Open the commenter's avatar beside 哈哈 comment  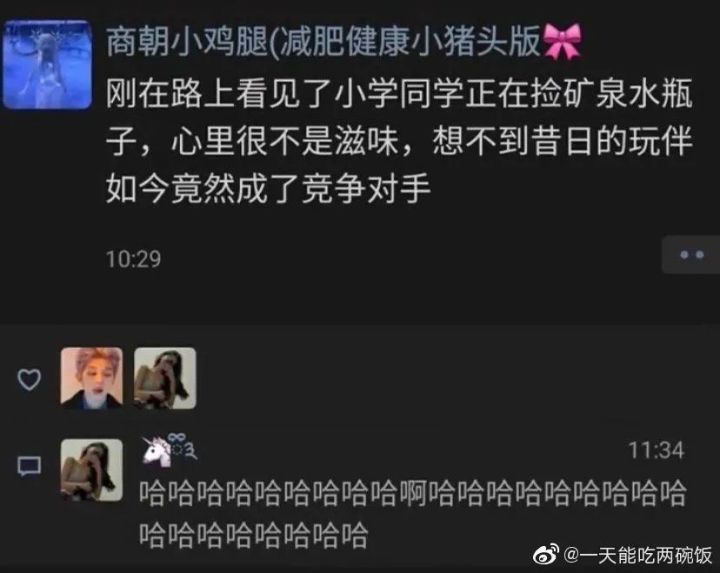[x=92, y=470]
